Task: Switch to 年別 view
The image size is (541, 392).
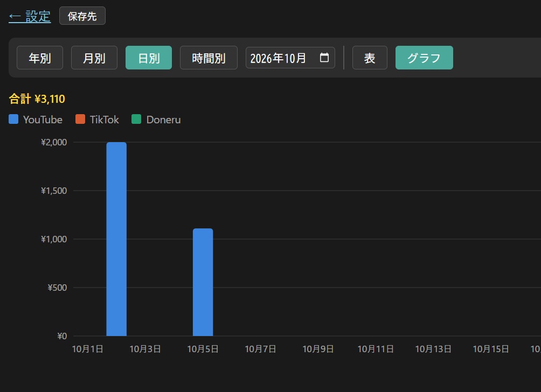Action: pyautogui.click(x=40, y=58)
